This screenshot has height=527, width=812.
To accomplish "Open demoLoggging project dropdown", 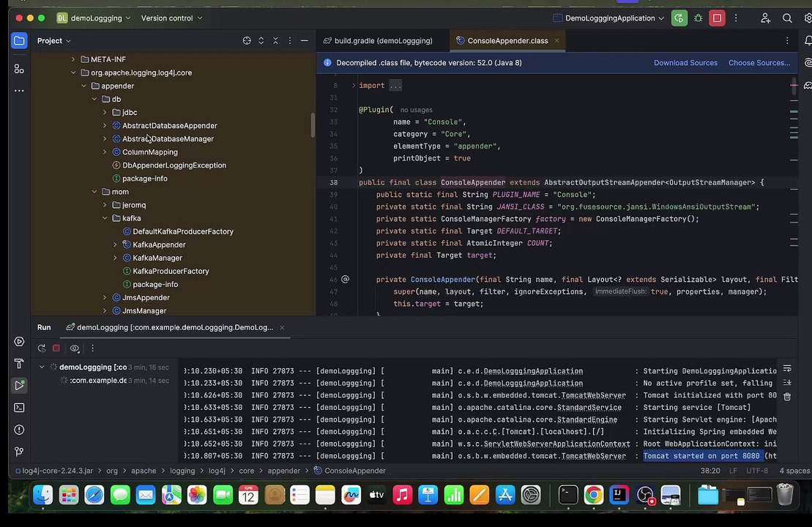I will (x=94, y=18).
